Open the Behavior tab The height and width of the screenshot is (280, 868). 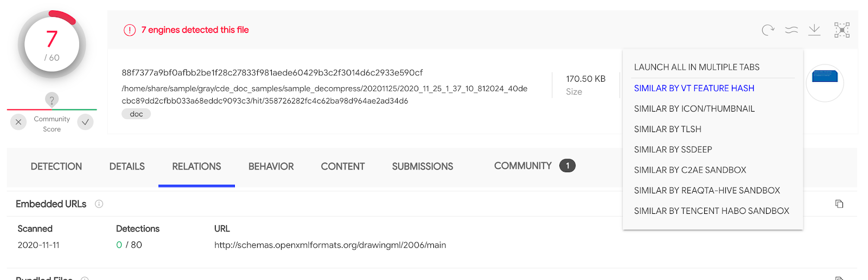(271, 167)
